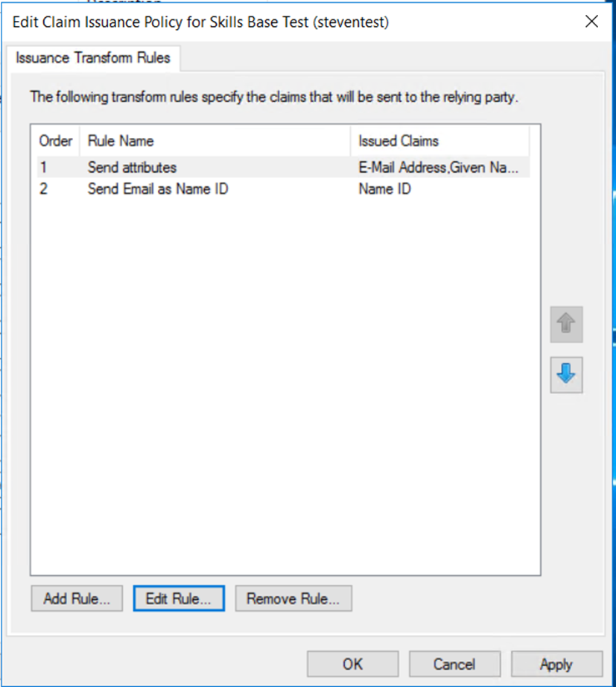Move the selected rule up using gray arrow
The height and width of the screenshot is (687, 616).
[x=566, y=324]
